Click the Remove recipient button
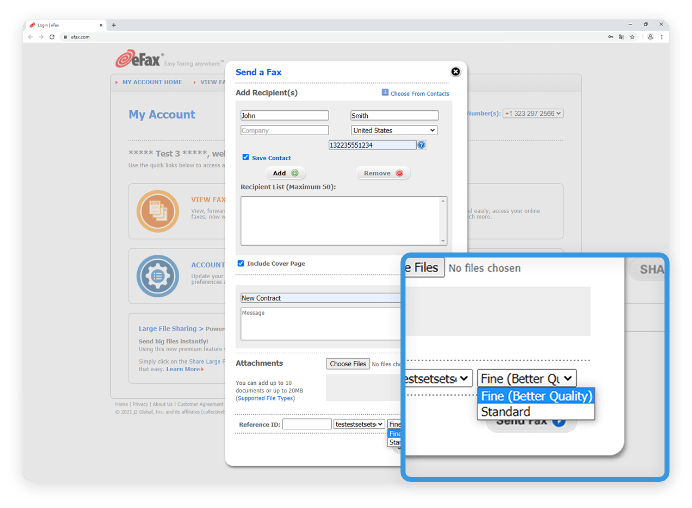This screenshot has height=508, width=692. click(383, 173)
